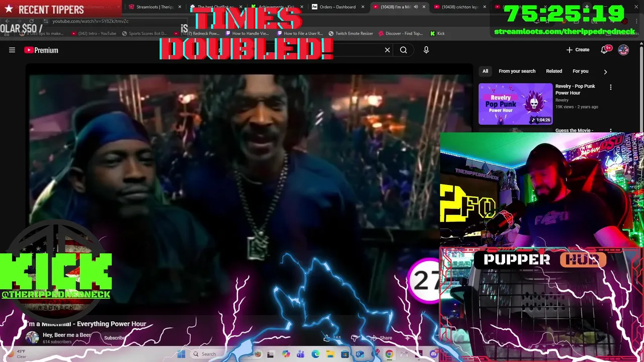Clear the YouTube search box with X
Viewport: 644px width, 362px height.
point(387,50)
